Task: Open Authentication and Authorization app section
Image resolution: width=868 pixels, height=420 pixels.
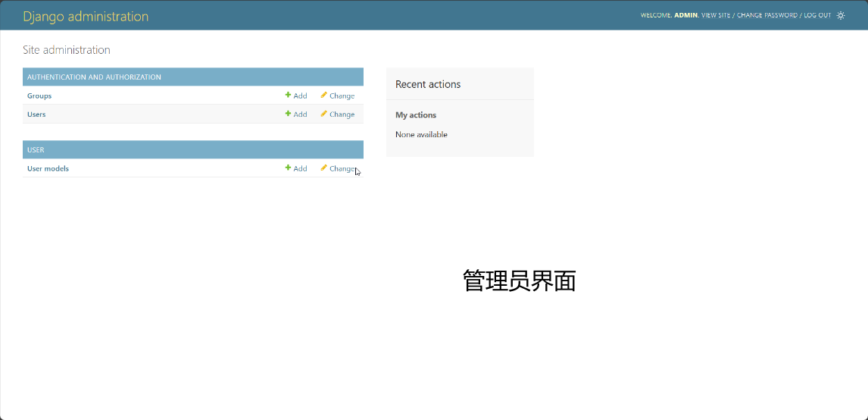Action: (94, 77)
